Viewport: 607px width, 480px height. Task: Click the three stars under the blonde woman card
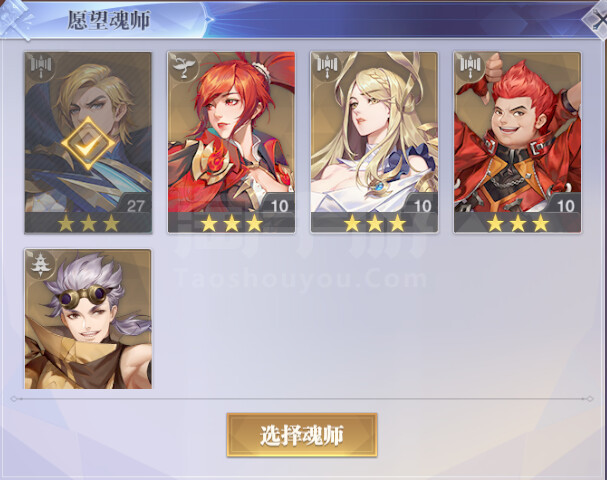click(375, 224)
